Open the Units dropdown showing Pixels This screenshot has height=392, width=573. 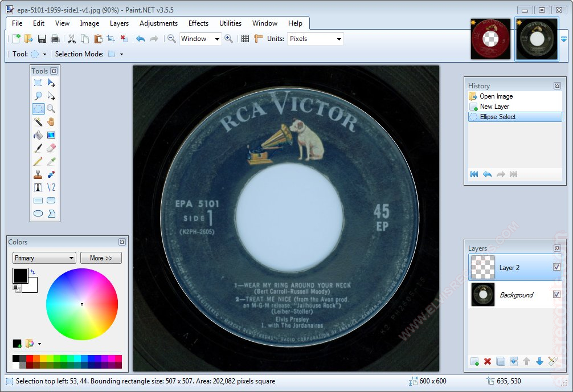315,39
